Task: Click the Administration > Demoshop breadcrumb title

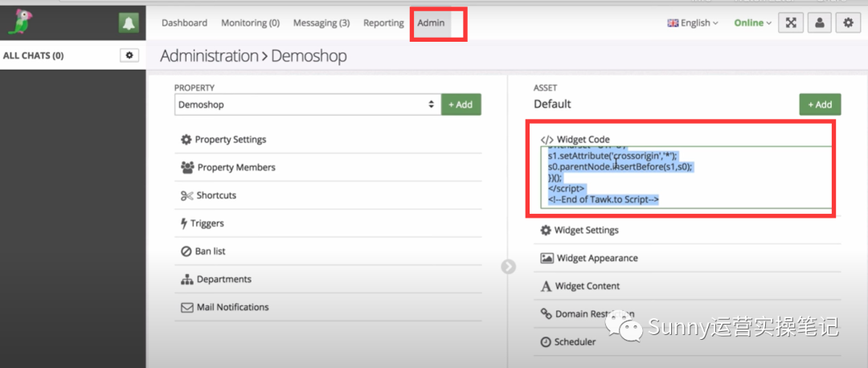Action: click(253, 56)
